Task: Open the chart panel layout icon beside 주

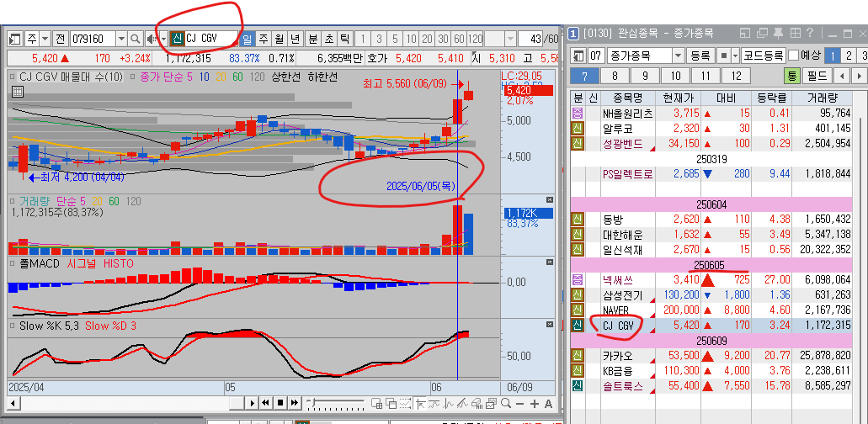Action: (x=15, y=39)
